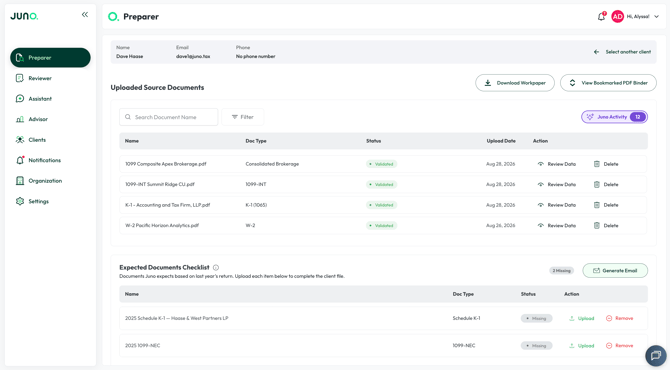Delete 1099 Composite Apex Brokerage.pdf
Viewport: 670px width, 370px height.
606,164
